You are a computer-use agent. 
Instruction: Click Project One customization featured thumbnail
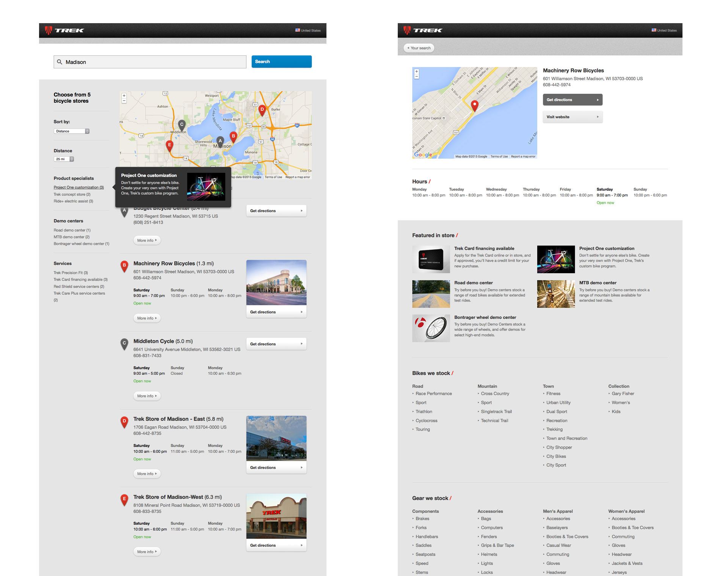click(x=556, y=259)
